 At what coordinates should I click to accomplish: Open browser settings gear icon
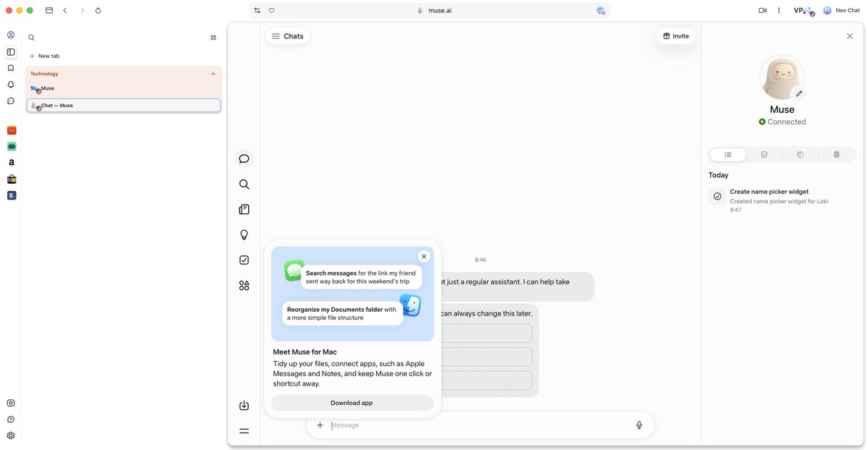pos(11,436)
